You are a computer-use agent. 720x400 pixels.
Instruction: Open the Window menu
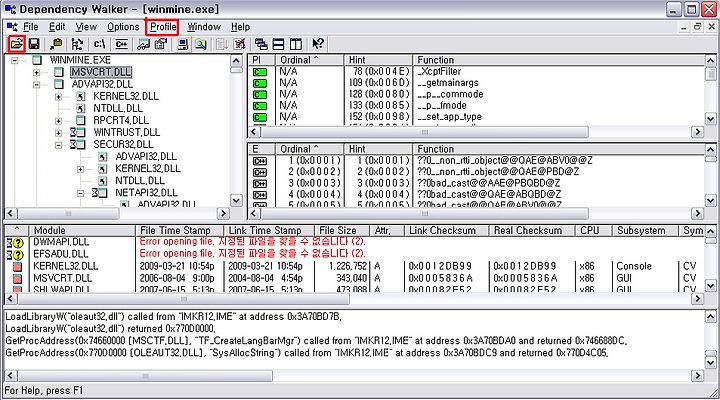click(204, 27)
